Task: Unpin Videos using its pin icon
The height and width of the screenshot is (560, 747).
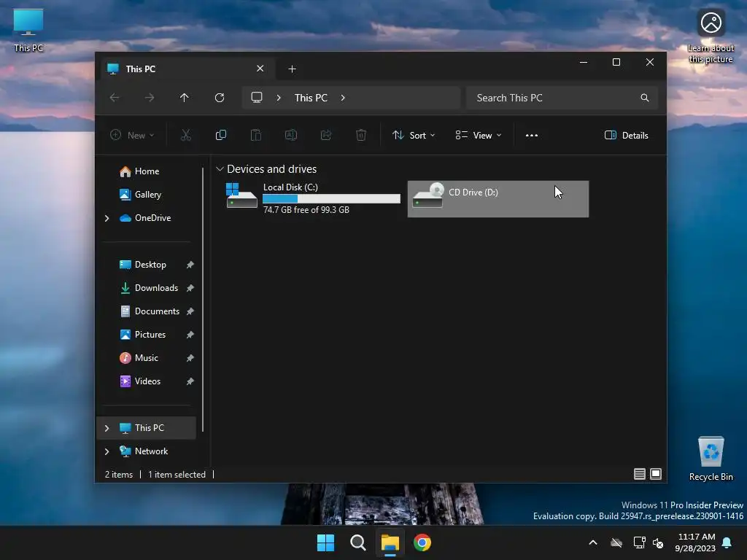Action: [190, 381]
